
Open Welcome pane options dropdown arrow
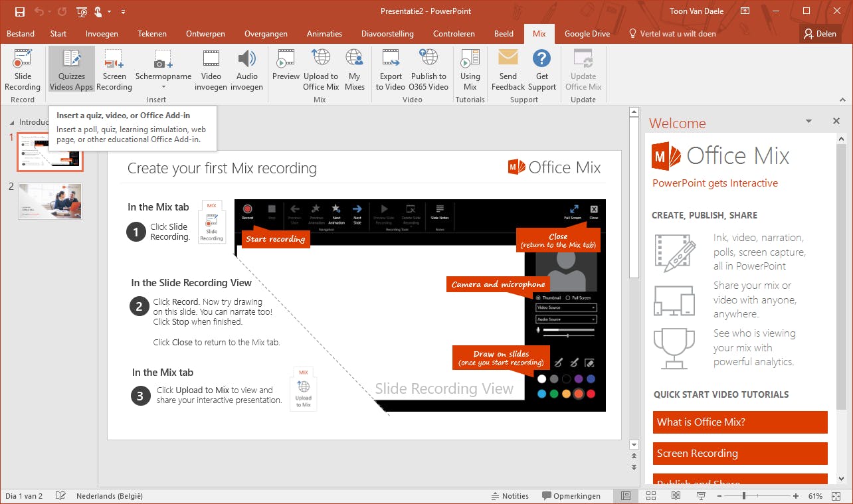tap(808, 122)
